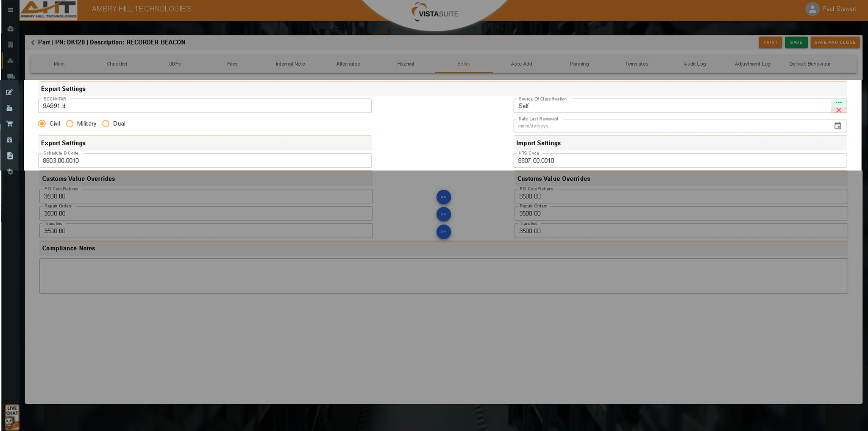Click the truck shipping sidebar icon
This screenshot has height=431, width=868.
(11, 77)
